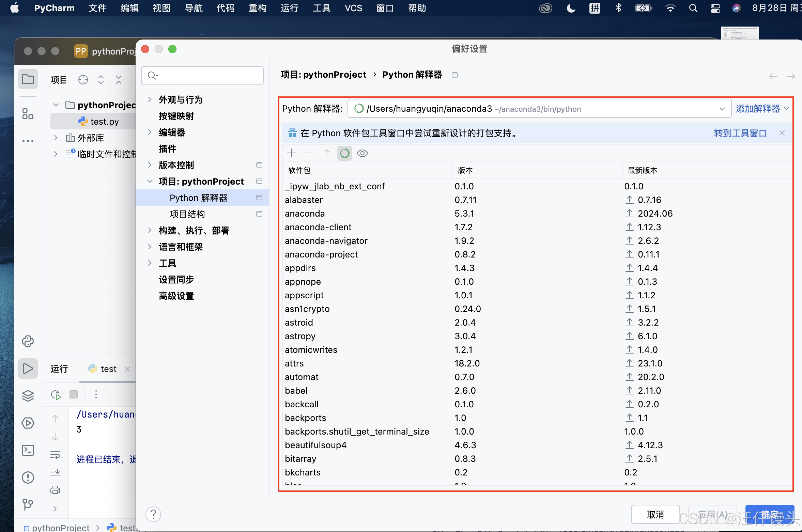802x532 pixels.
Task: Select 插件 in settings tree
Action: point(168,149)
